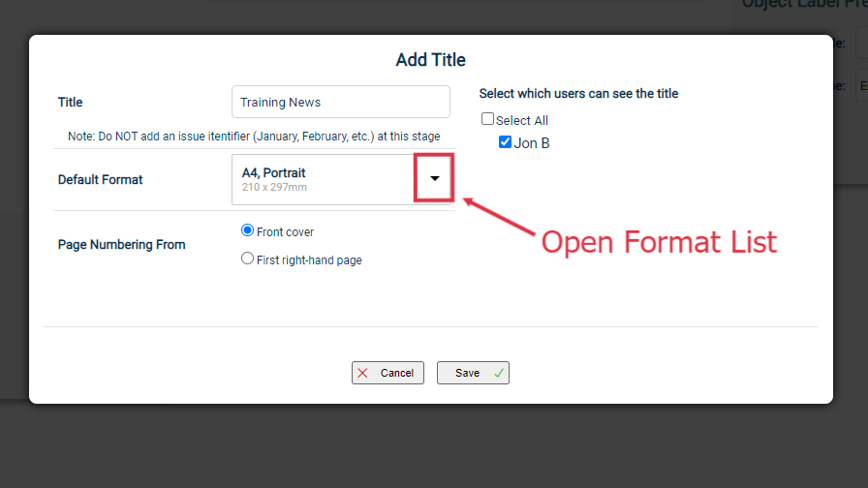Click the Page Numbering From label

pos(121,245)
